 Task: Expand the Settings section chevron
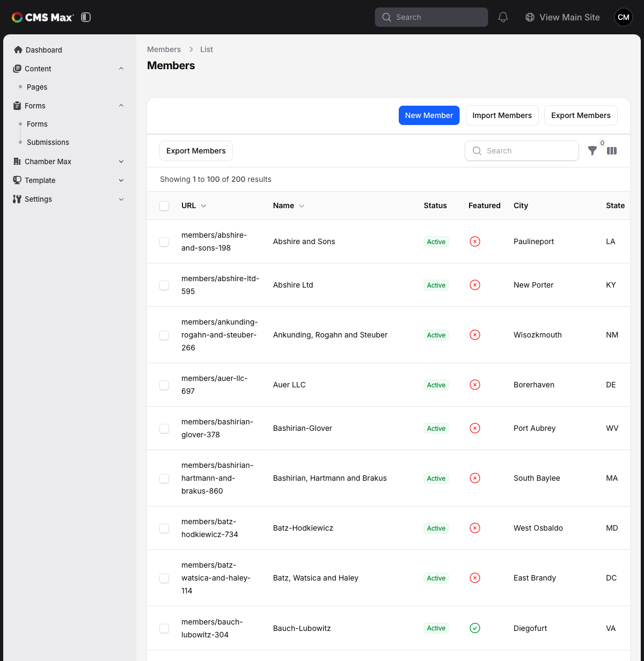[x=121, y=199]
